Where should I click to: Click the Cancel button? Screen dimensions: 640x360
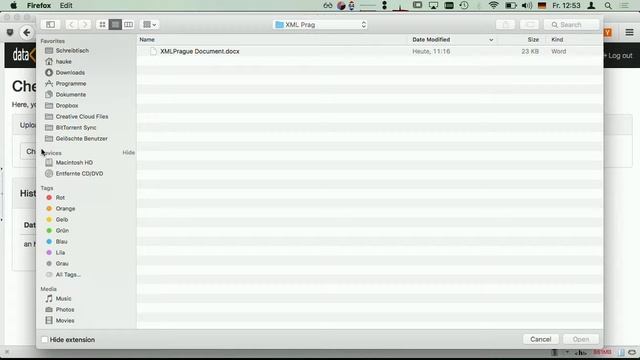coord(540,339)
